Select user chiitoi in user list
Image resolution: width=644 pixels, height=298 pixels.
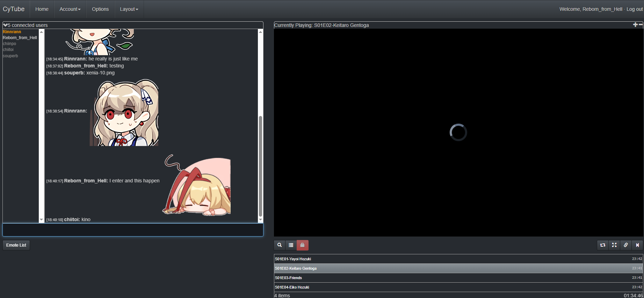(x=8, y=50)
